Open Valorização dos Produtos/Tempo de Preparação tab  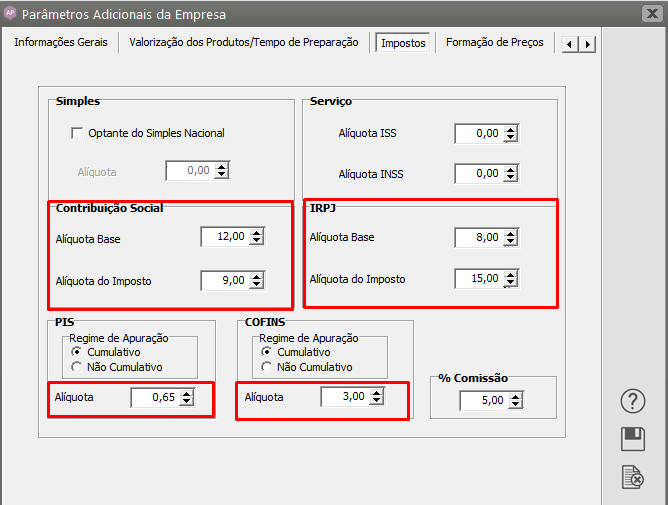[243, 43]
